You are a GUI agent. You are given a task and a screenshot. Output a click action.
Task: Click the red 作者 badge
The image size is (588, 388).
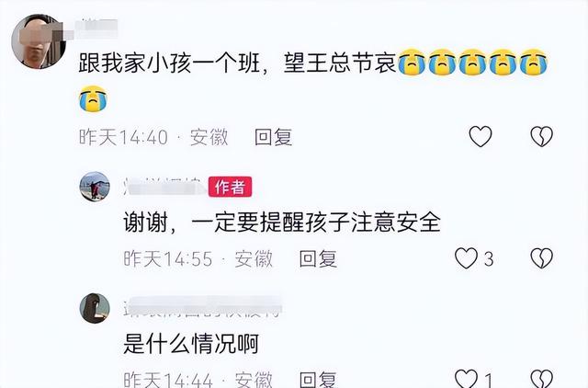point(230,187)
